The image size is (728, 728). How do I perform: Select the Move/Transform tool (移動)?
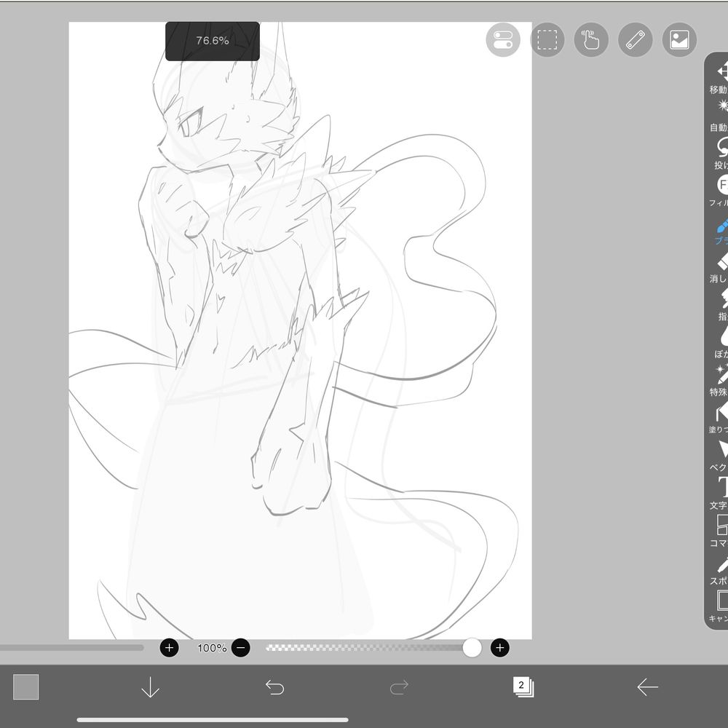click(719, 78)
